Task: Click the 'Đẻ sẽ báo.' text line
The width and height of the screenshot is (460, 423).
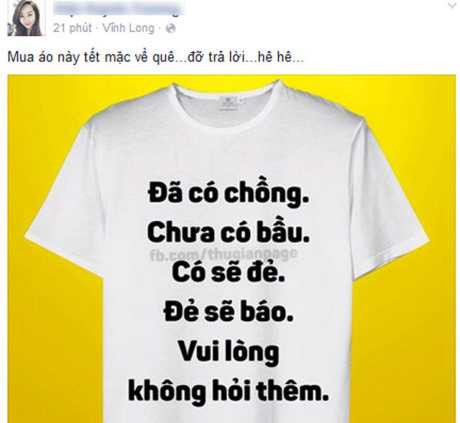Action: coord(229,313)
